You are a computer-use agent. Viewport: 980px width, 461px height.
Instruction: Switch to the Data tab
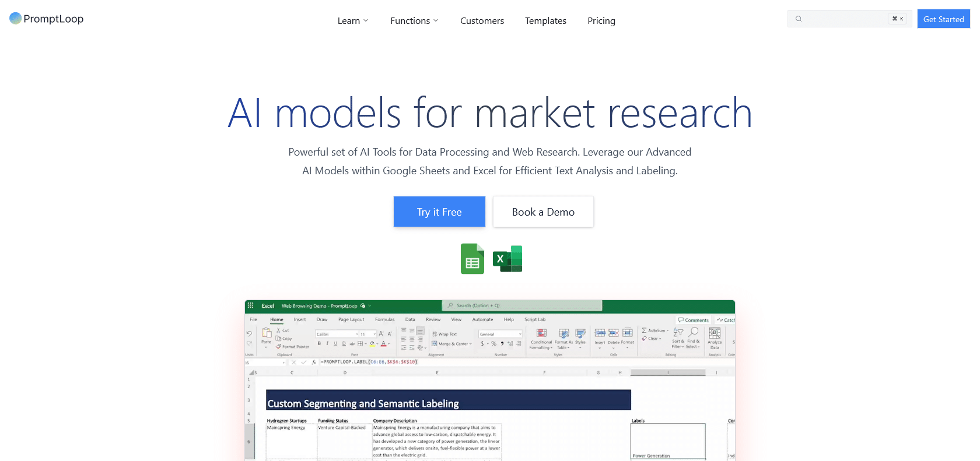[x=410, y=319]
